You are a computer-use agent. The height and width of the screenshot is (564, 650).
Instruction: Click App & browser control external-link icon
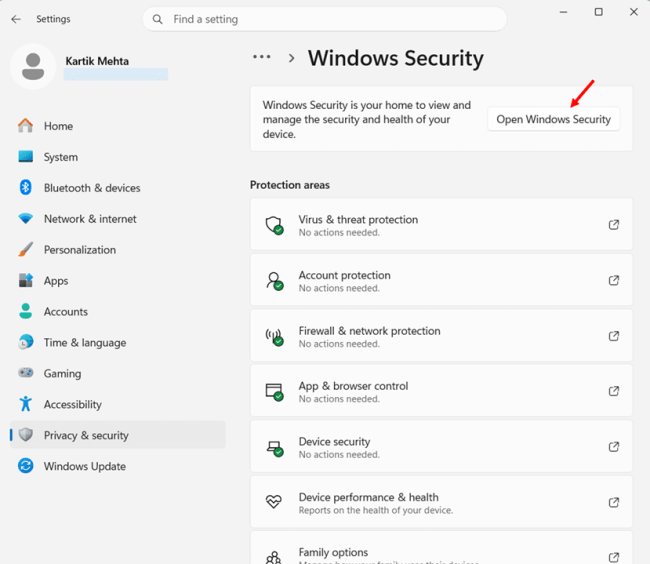tap(614, 391)
